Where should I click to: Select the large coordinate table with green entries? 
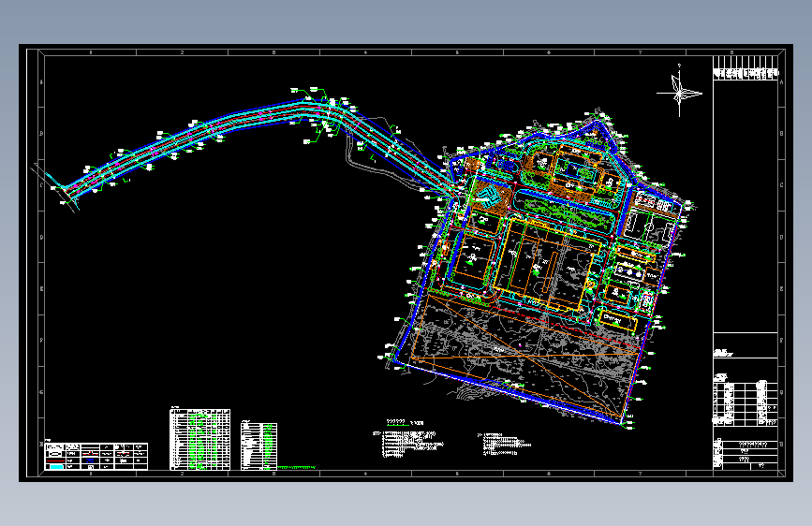pos(199,440)
